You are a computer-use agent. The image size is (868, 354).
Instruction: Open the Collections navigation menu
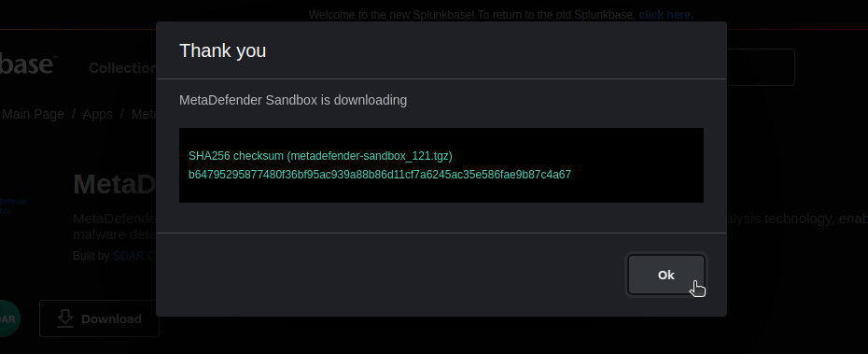coord(123,68)
